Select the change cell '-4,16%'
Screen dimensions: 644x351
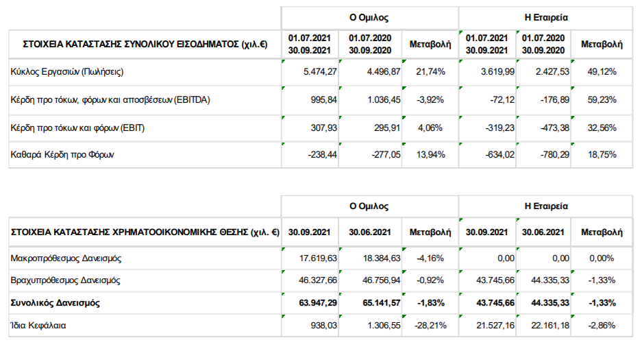(430, 258)
